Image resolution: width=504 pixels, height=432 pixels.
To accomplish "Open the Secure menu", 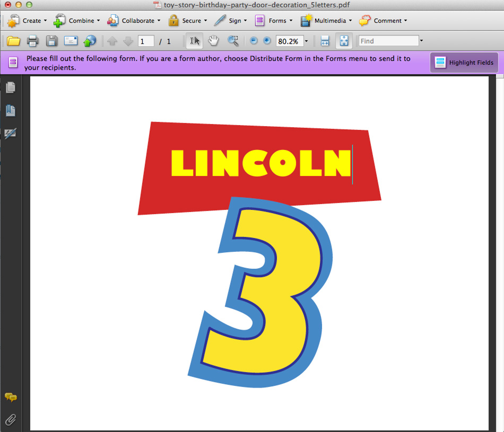I will pos(188,21).
